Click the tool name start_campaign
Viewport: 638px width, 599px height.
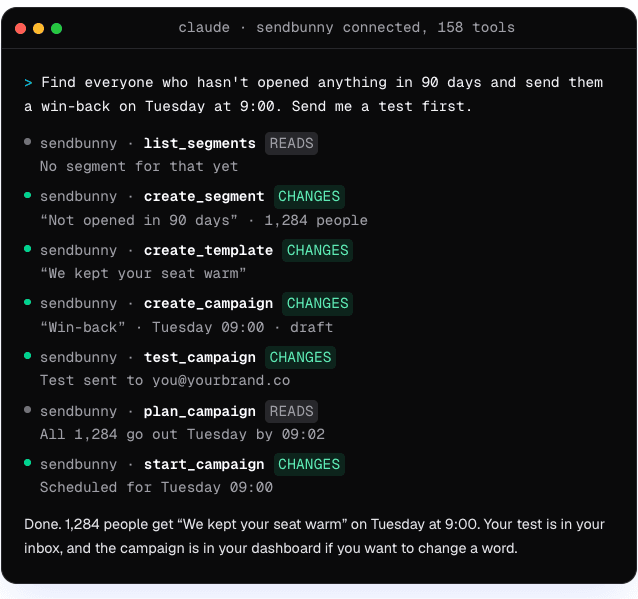pos(204,464)
